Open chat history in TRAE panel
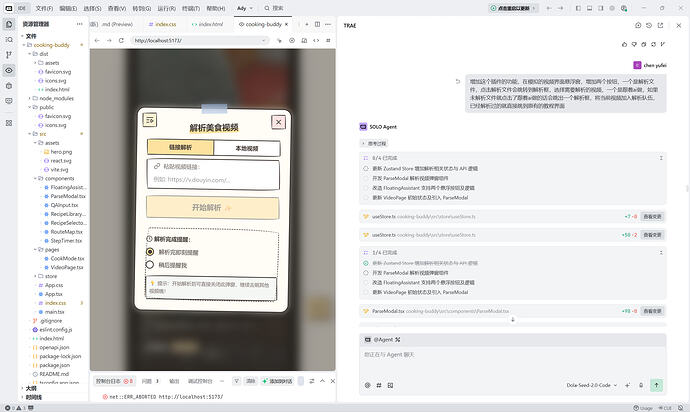 coord(649,26)
